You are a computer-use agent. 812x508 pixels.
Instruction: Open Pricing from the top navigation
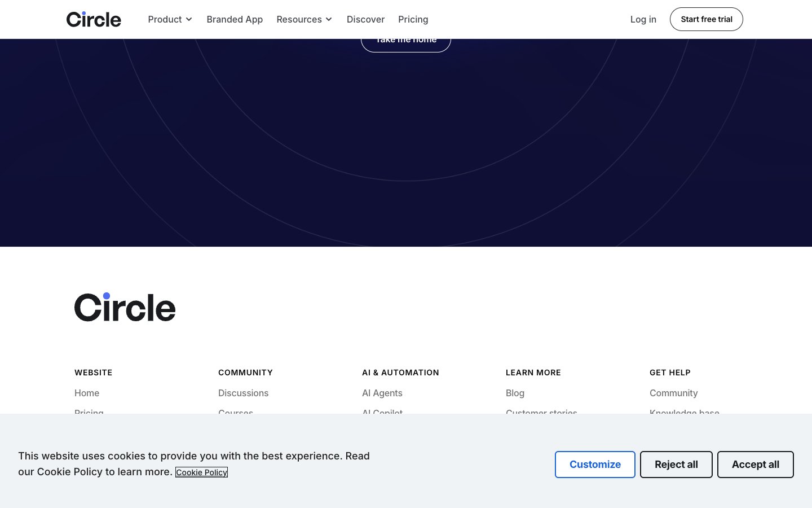(x=413, y=19)
